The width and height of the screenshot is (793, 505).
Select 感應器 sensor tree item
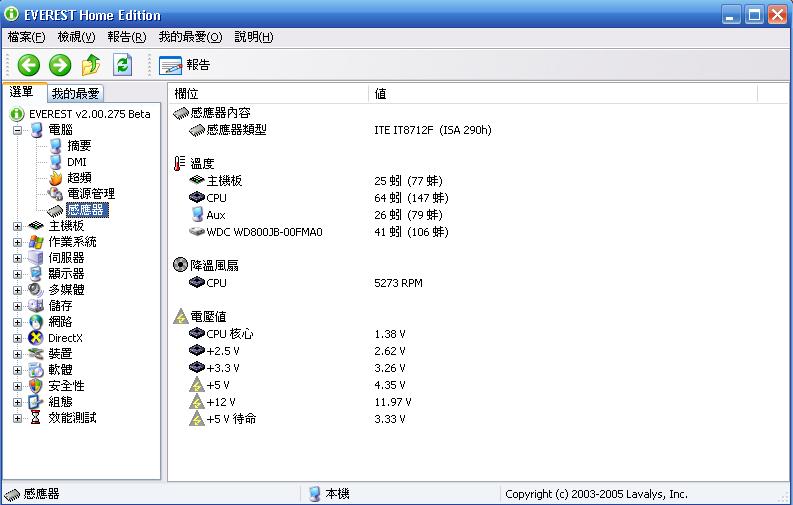tap(85, 210)
